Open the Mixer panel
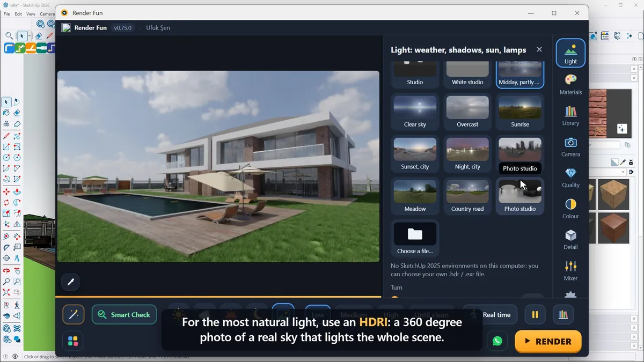Image resolution: width=644 pixels, height=362 pixels. coord(570,270)
